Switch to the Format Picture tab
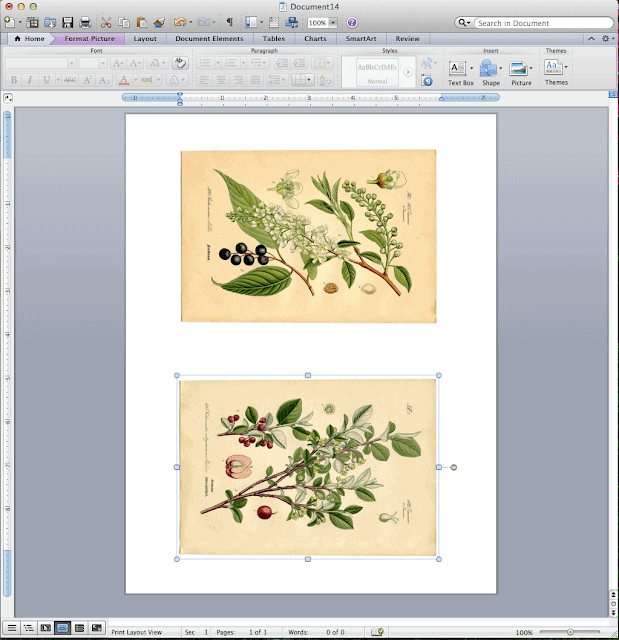The height and width of the screenshot is (640, 619). coord(89,39)
